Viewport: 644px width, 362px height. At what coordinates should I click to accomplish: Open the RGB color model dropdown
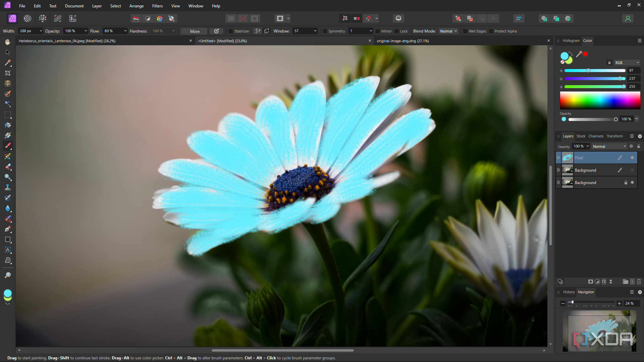point(627,63)
